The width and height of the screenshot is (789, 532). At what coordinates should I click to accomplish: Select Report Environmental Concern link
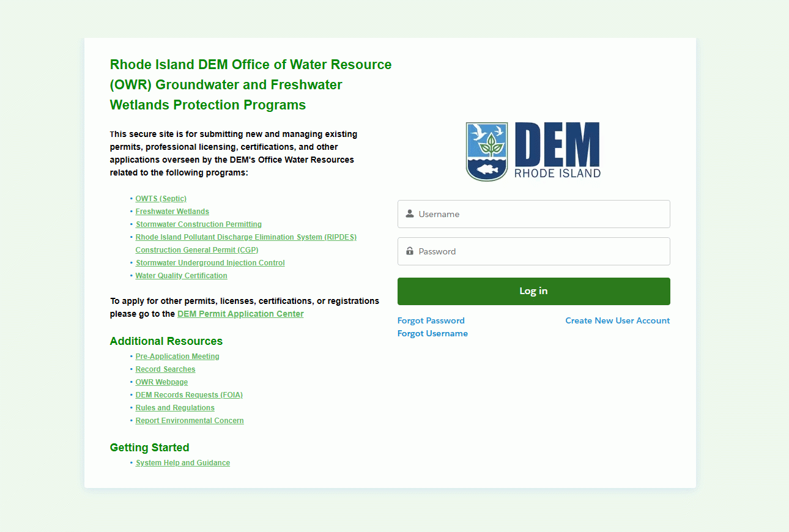point(190,421)
